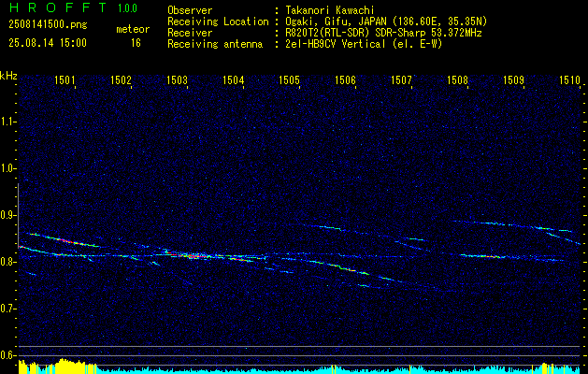
Task: Click the 1507 time axis marker
Action: click(401, 79)
